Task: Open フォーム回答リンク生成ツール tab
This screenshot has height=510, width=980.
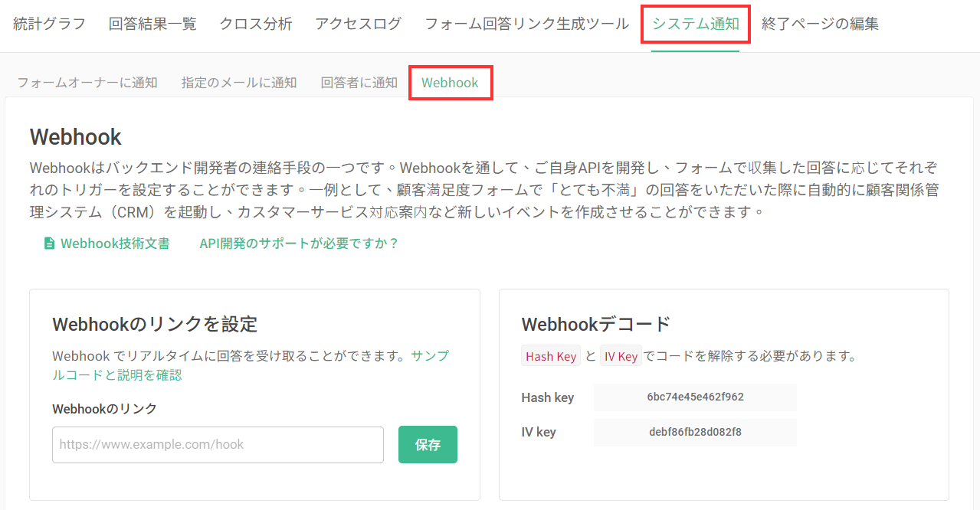Action: (526, 24)
